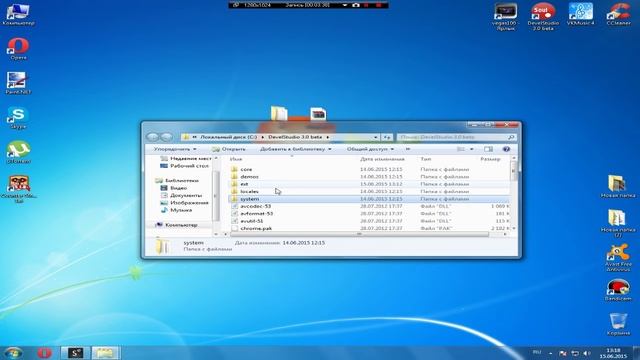Select the Новая папка (2) desktop folder
The height and width of the screenshot is (360, 640).
[x=618, y=223]
